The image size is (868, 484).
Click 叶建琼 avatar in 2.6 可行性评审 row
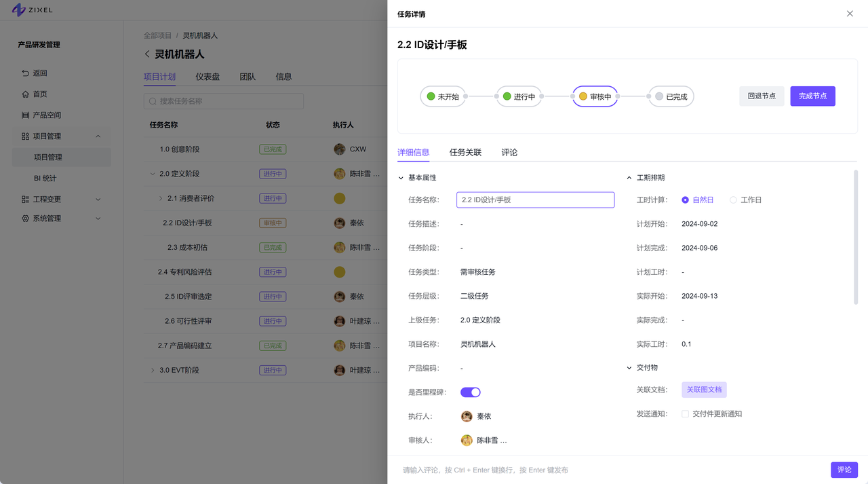[x=340, y=321]
